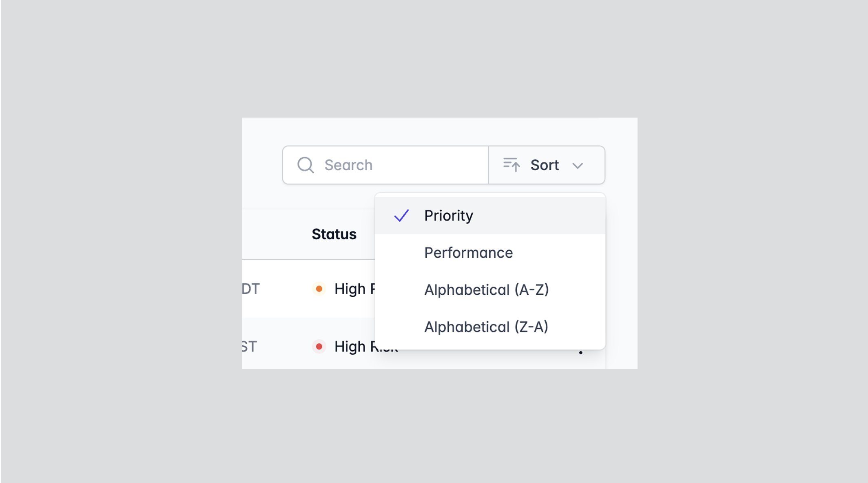Click the partially hidden more-options dot
The height and width of the screenshot is (483, 868).
[x=581, y=352]
